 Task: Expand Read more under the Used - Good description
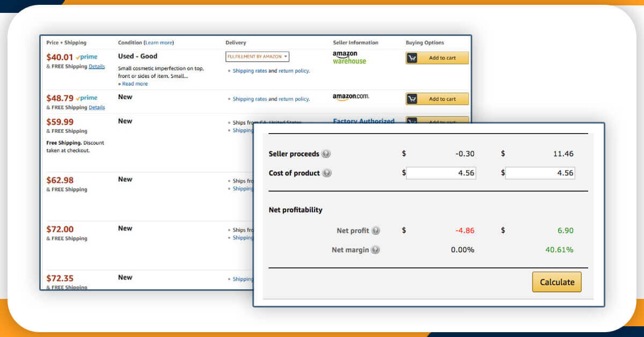click(134, 84)
